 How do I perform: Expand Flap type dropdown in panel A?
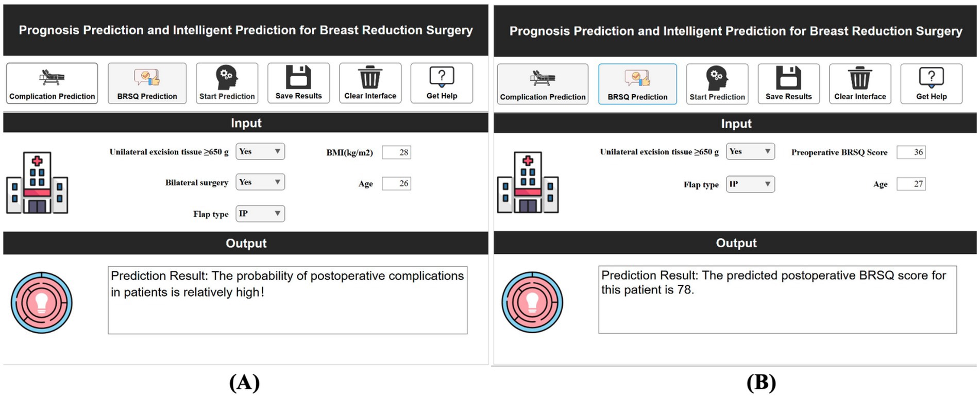tap(260, 214)
